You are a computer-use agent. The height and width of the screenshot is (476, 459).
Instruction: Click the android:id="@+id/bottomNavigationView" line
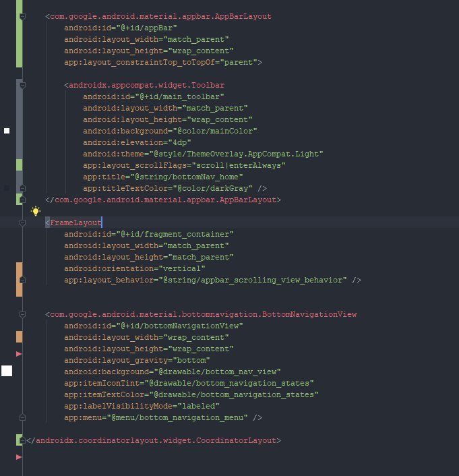pyautogui.click(x=154, y=326)
